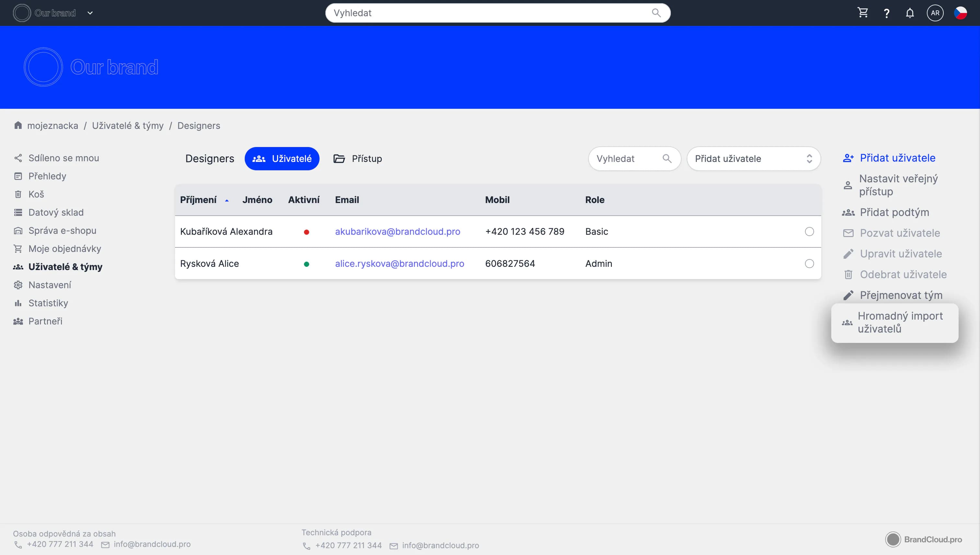The image size is (980, 555).
Task: Open the notifications bell
Action: tap(910, 13)
